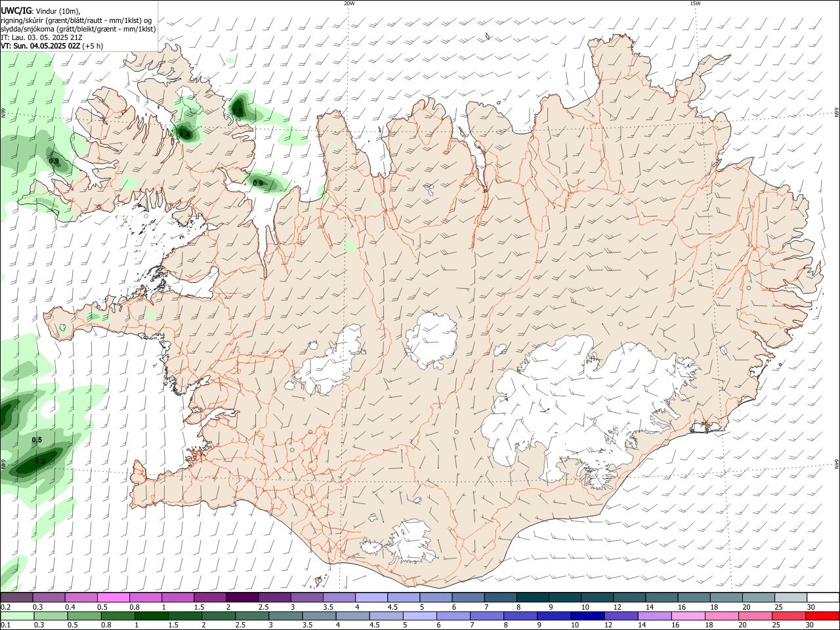Click the darkest purple 2 snow legend swatch

242,597
